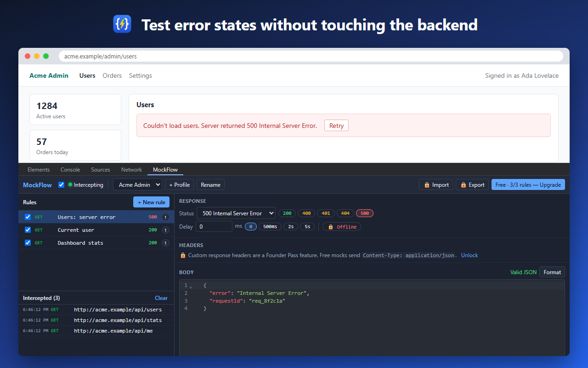Click intercepted request api/users entry
Viewport: 588px width, 368px height.
[x=96, y=310]
